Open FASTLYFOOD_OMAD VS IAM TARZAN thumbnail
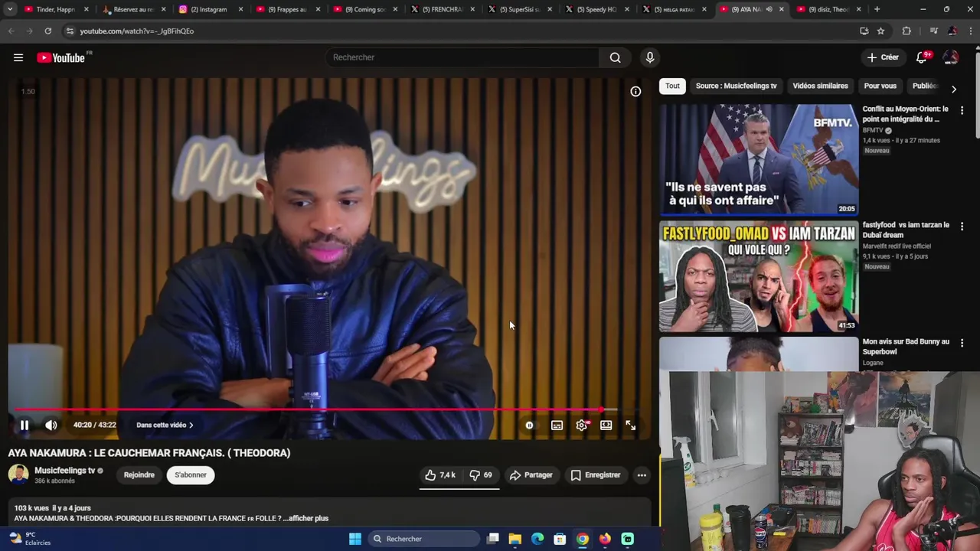Viewport: 980px width, 551px height. click(759, 276)
